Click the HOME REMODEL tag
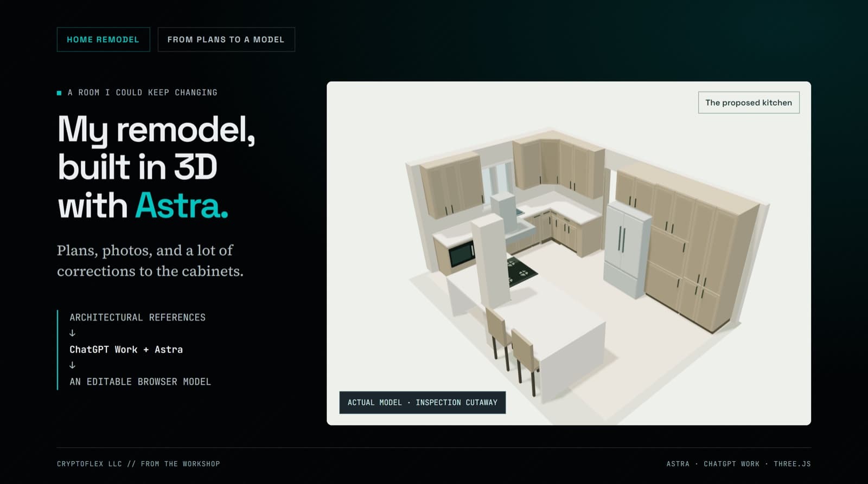868x484 pixels. tap(103, 40)
